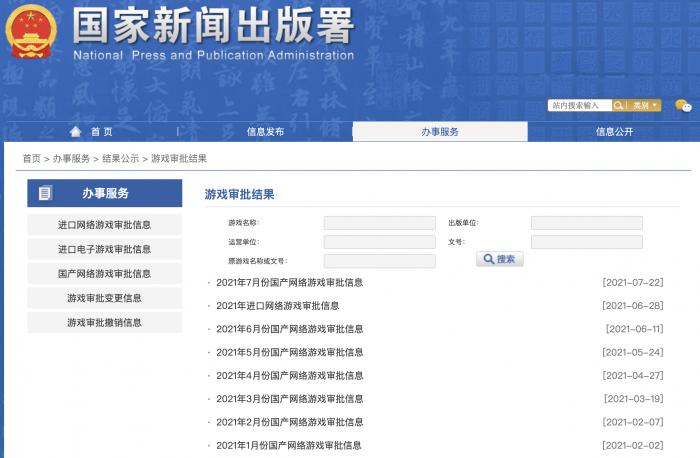The width and height of the screenshot is (700, 458).
Task: Open 游戏审批撤销信息 sidebar item
Action: 104,323
